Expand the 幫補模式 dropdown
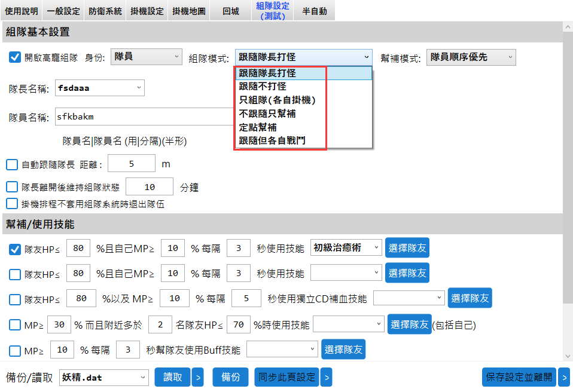 471,57
